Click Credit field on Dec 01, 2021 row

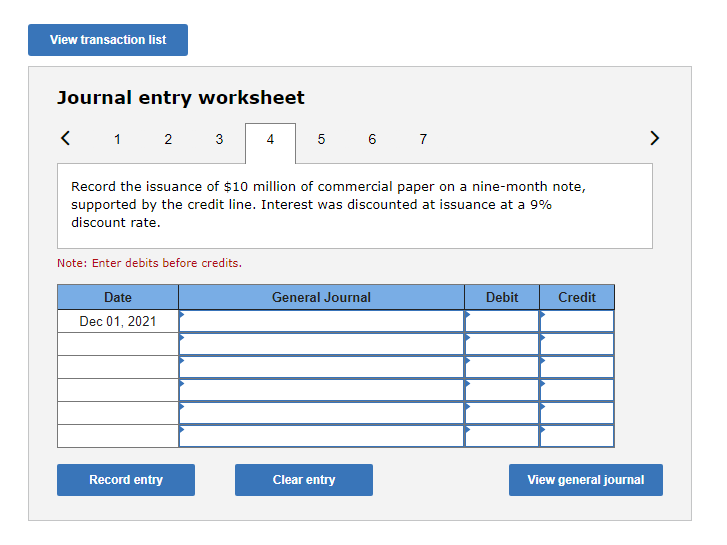(577, 321)
